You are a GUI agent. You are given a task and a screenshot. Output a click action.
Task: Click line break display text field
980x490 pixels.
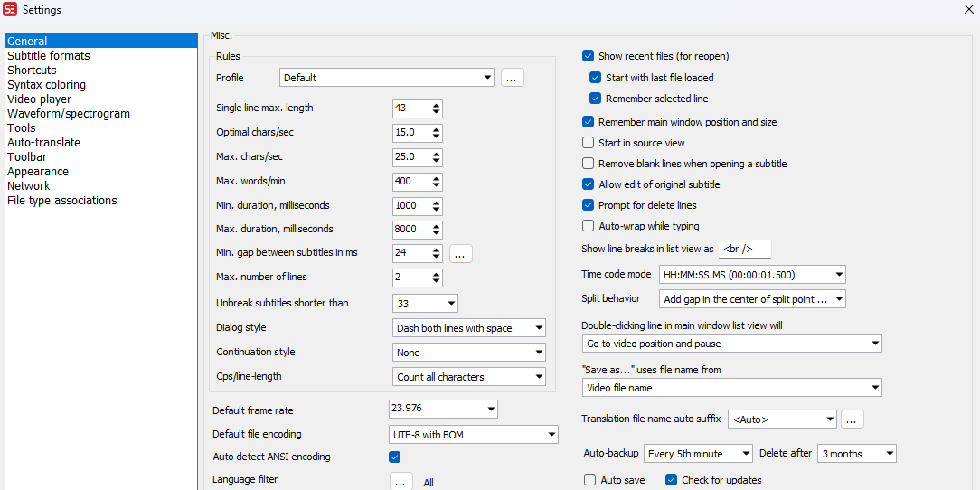coord(744,249)
